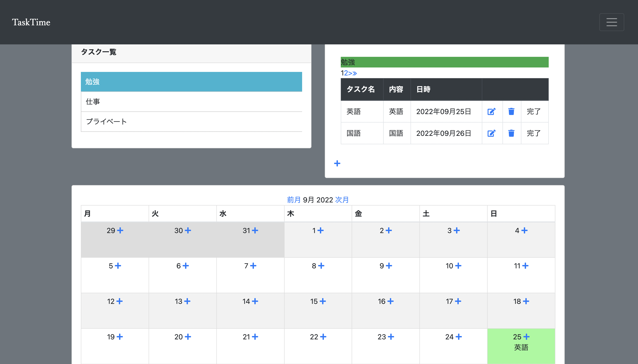
Task: Mark 英語 task as 完了
Action: point(534,111)
